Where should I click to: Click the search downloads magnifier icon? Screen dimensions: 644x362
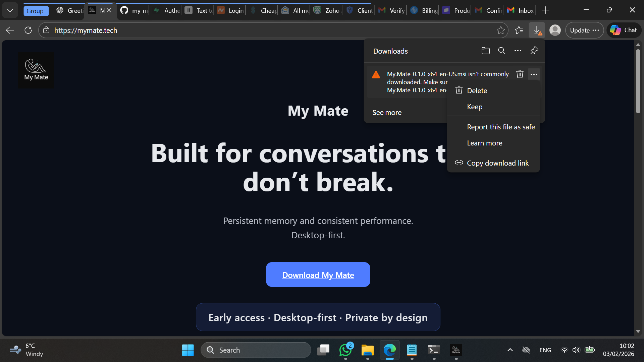tap(501, 51)
